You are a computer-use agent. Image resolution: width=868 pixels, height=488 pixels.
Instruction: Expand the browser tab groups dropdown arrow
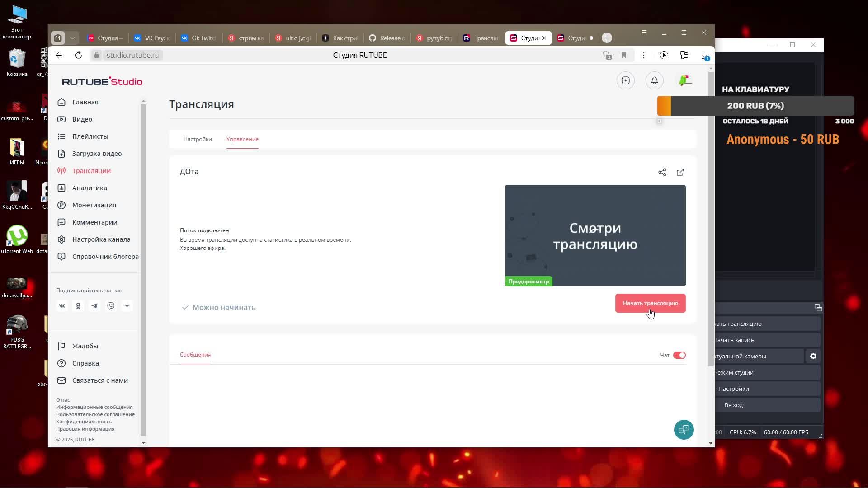click(72, 38)
